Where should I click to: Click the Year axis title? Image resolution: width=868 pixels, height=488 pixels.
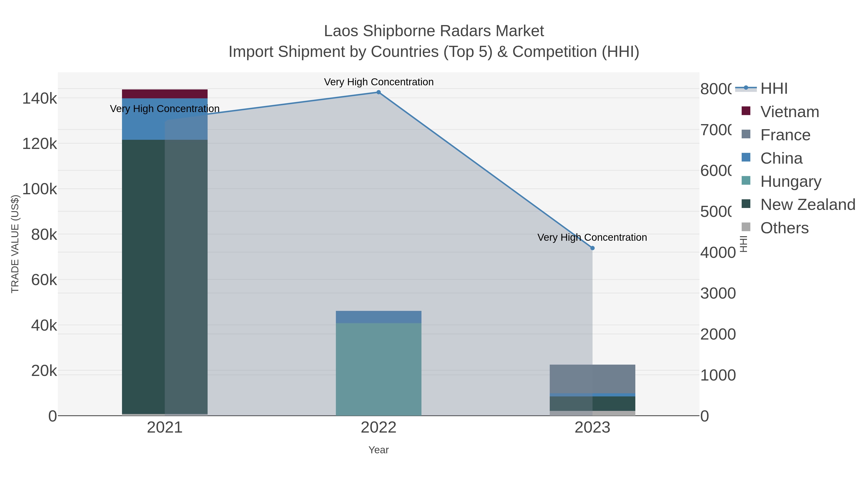coord(378,450)
